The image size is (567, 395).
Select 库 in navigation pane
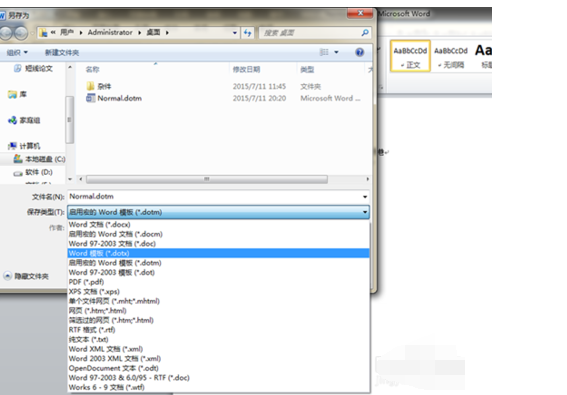coord(18,95)
